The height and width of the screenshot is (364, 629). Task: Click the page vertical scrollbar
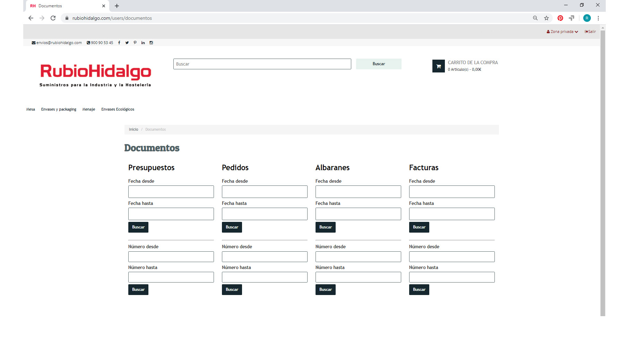click(603, 173)
